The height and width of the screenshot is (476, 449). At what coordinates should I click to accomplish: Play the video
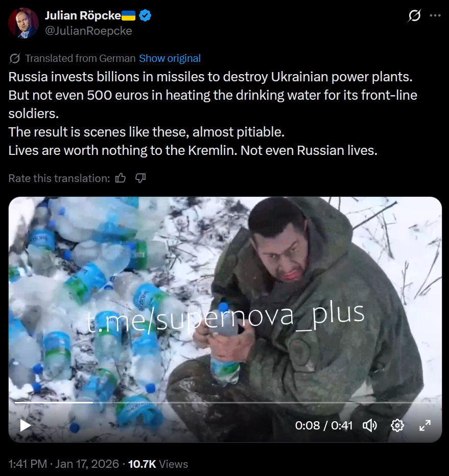(25, 425)
